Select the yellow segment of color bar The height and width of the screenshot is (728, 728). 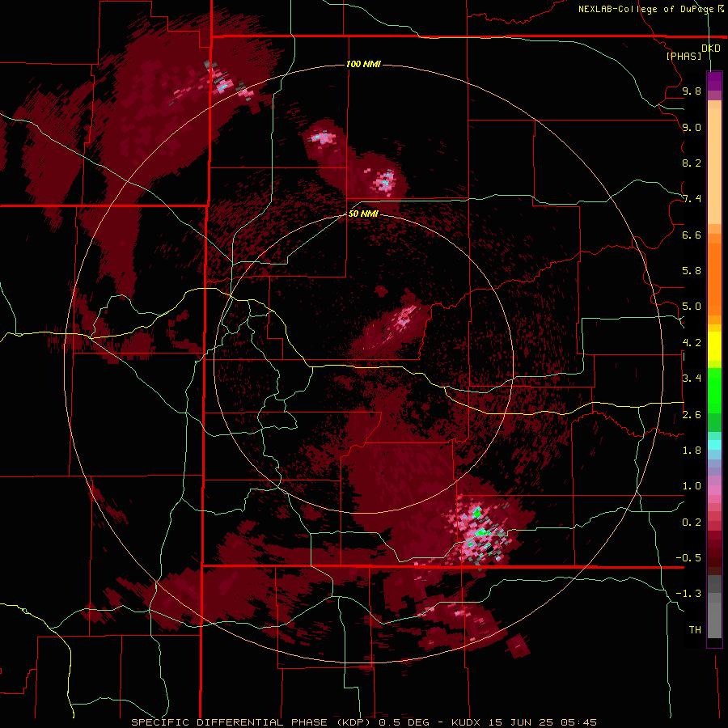(x=714, y=346)
